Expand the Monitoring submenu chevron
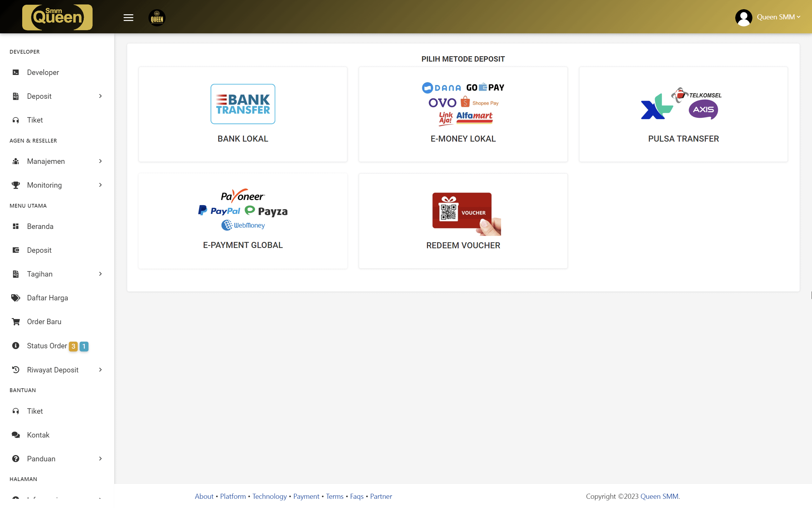The width and height of the screenshot is (812, 508). tap(100, 185)
